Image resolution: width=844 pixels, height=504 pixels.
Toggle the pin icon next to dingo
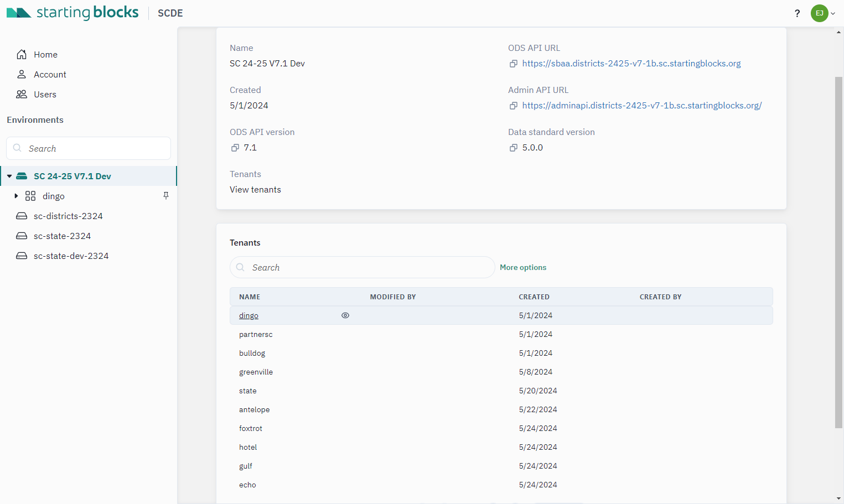165,196
